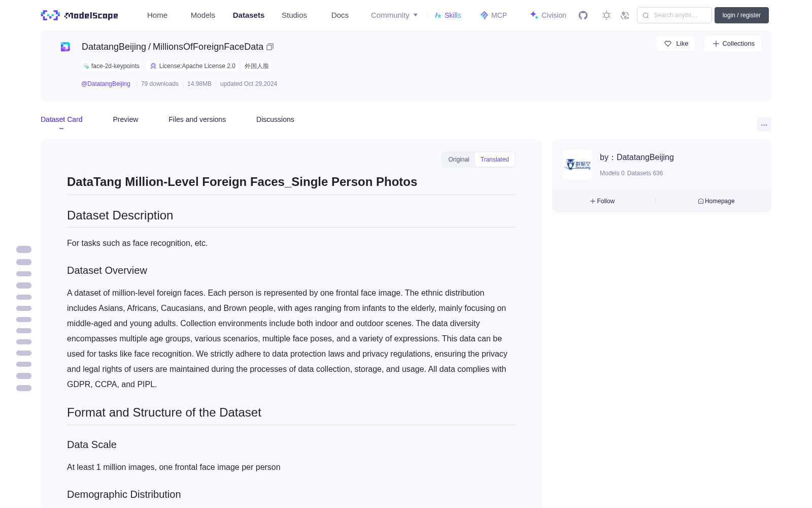Click the DatatangBeijing organization logo
This screenshot has width=812, height=508.
578,165
